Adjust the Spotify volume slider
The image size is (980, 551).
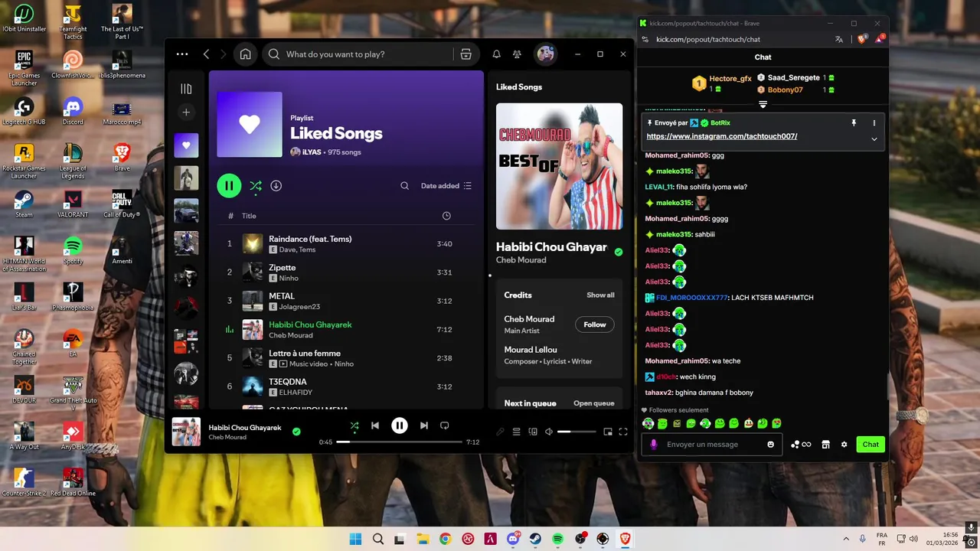[575, 432]
